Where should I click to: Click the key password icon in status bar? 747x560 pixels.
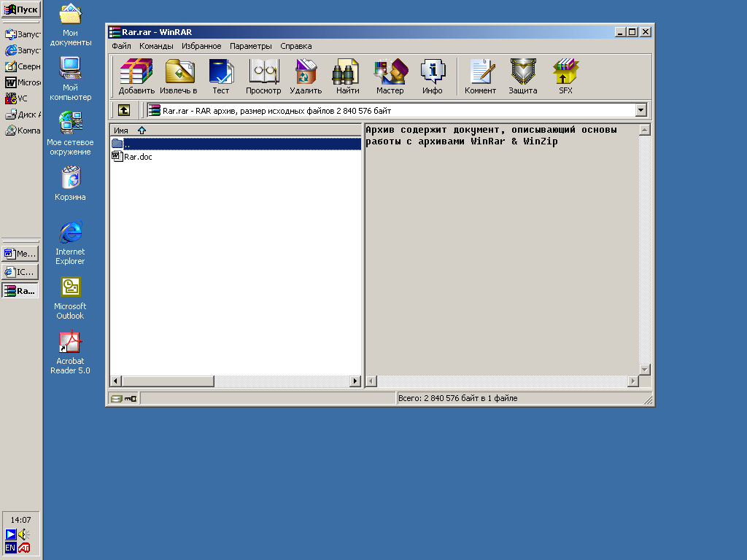click(x=131, y=399)
